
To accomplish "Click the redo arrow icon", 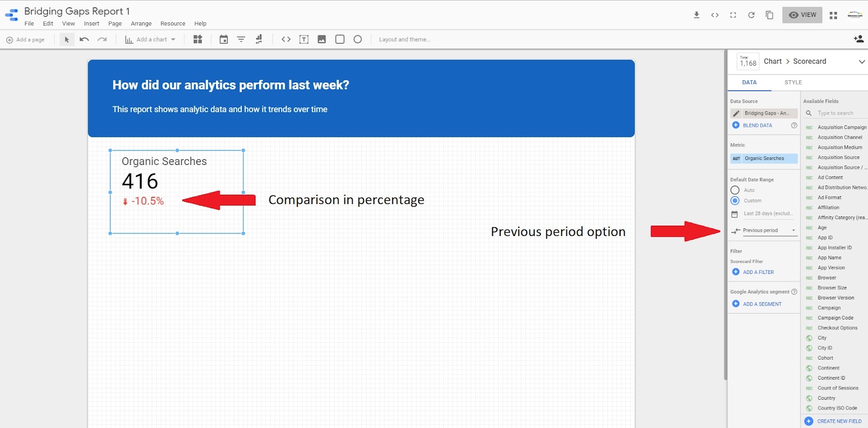I will pos(102,40).
